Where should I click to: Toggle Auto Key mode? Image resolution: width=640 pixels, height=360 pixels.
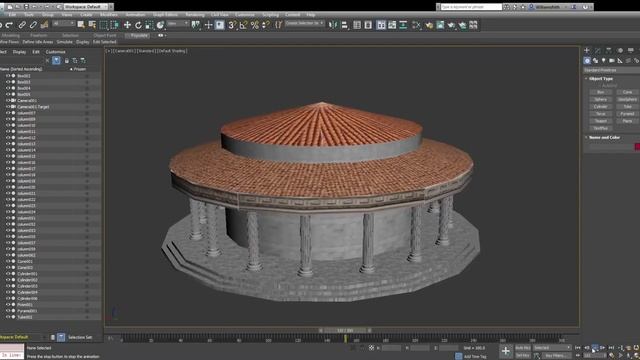[522, 348]
